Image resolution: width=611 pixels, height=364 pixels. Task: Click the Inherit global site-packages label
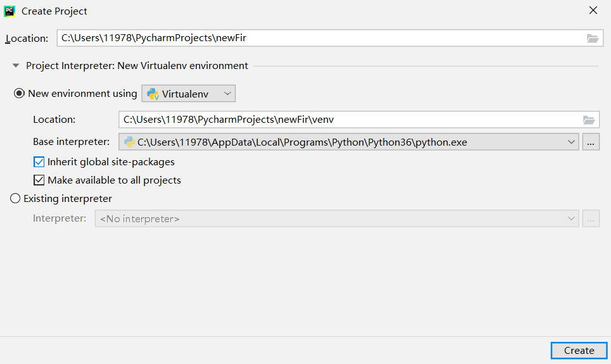pos(111,161)
